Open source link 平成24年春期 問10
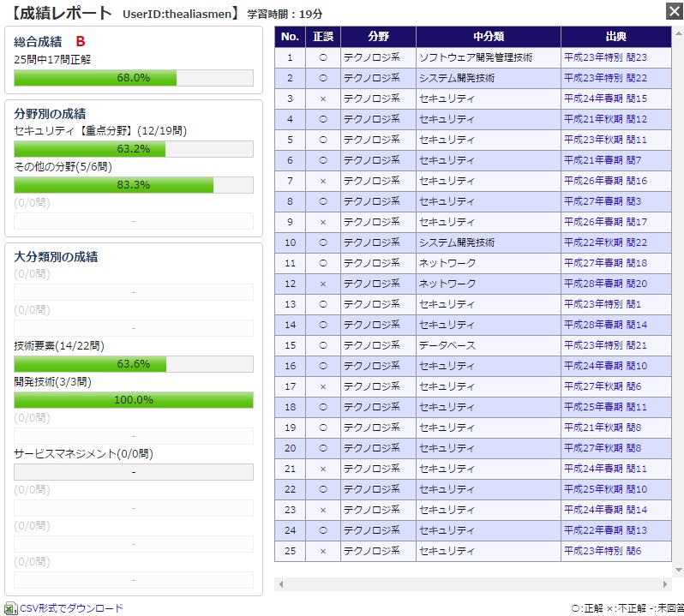 (605, 366)
